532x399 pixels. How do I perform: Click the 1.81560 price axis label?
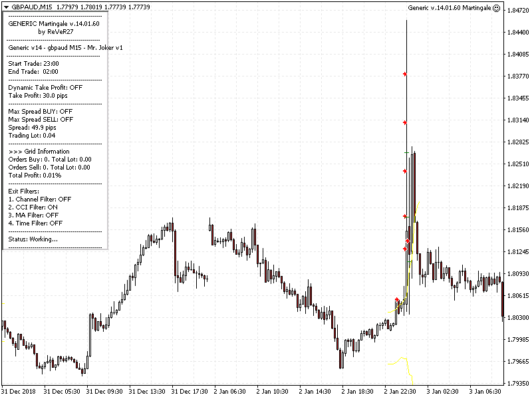coord(518,229)
